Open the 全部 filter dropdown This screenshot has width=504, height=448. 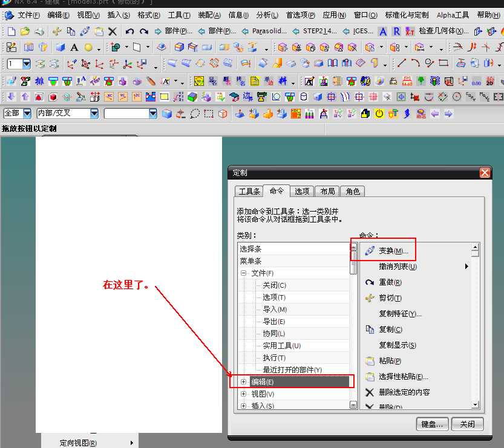tap(27, 114)
